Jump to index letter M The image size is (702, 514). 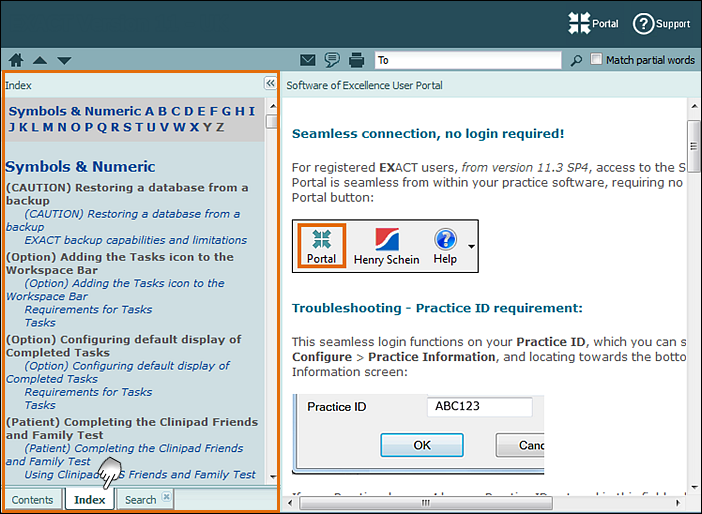click(x=48, y=128)
